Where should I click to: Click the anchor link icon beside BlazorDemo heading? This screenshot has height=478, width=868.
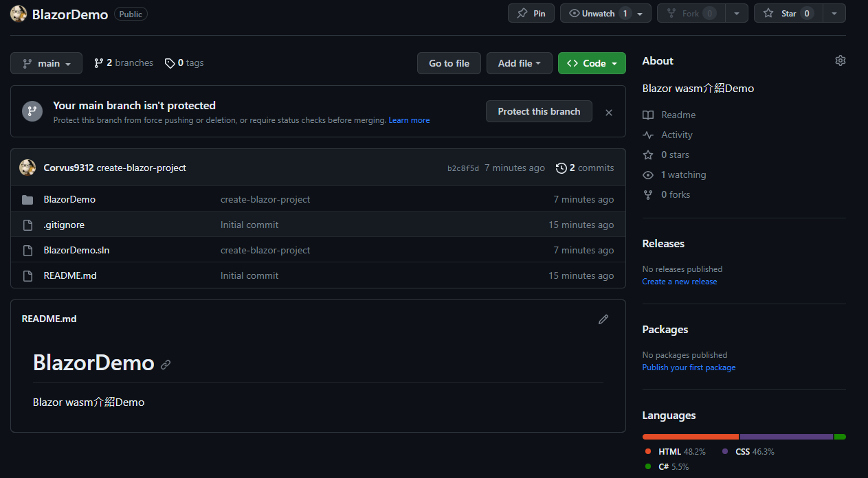[166, 365]
